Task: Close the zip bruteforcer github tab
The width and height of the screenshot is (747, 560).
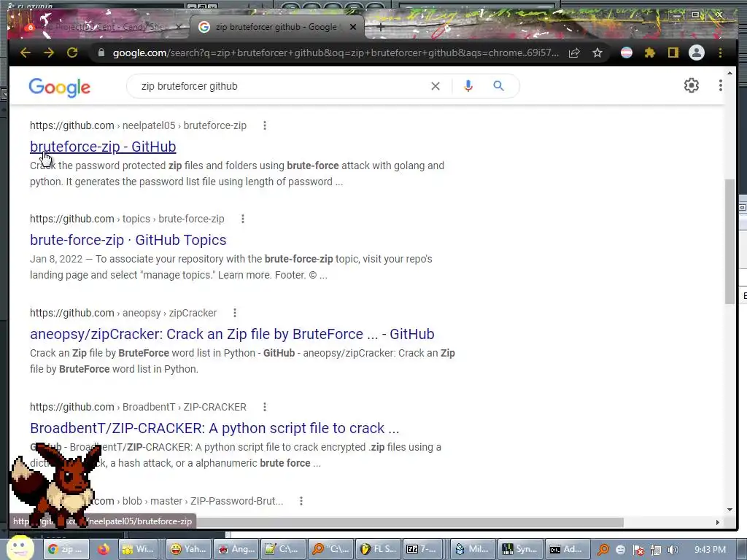Action: click(353, 27)
